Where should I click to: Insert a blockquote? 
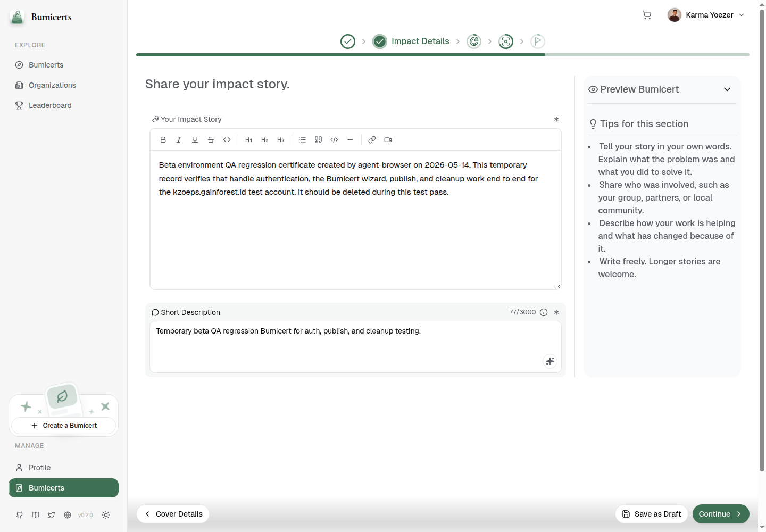click(319, 140)
